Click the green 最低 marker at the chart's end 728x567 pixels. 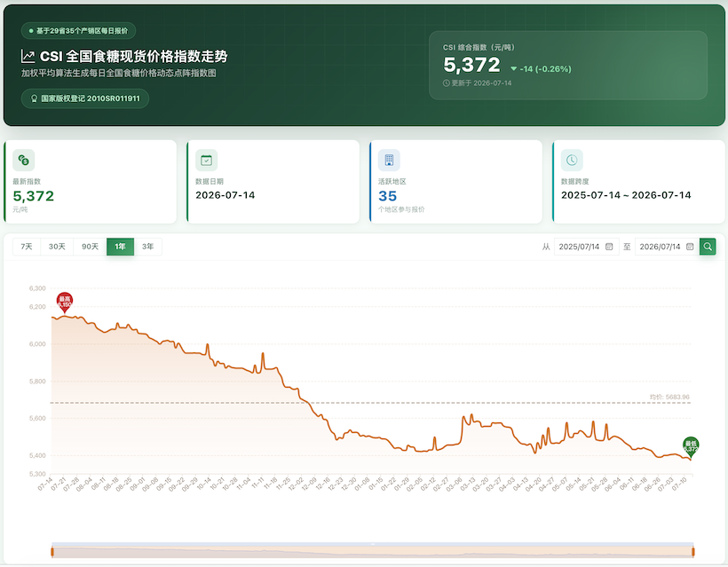tap(691, 445)
